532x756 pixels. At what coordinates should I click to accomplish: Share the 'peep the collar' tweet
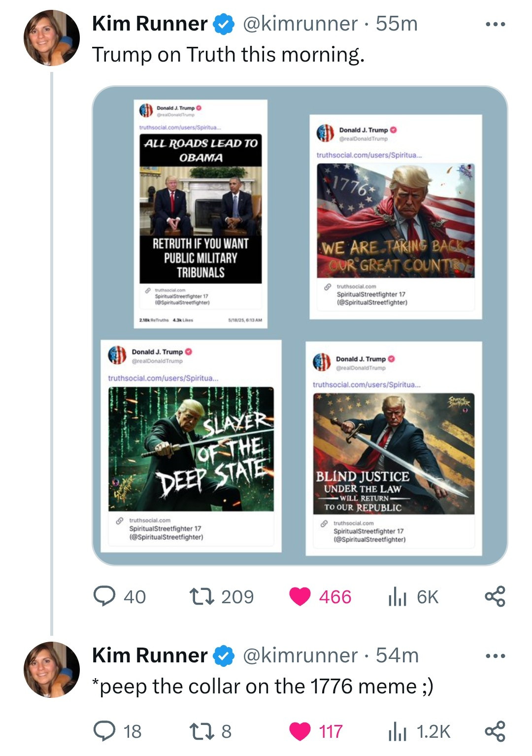coord(495,731)
